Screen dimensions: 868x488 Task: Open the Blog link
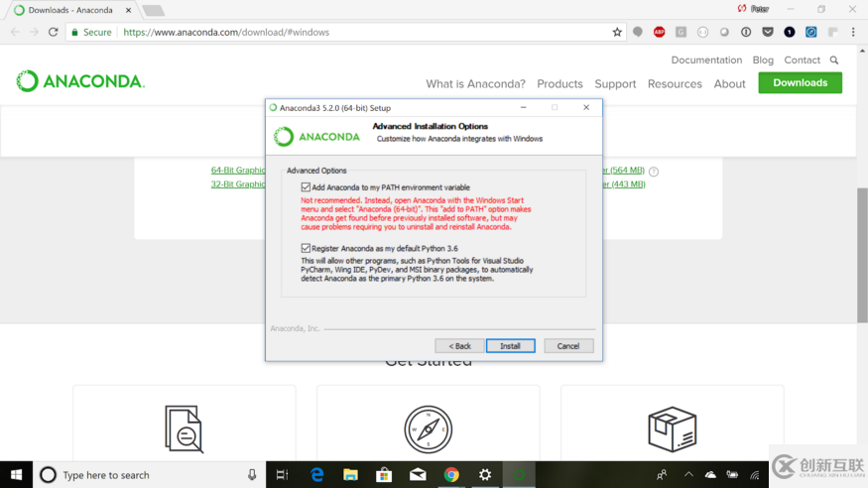[x=763, y=60]
